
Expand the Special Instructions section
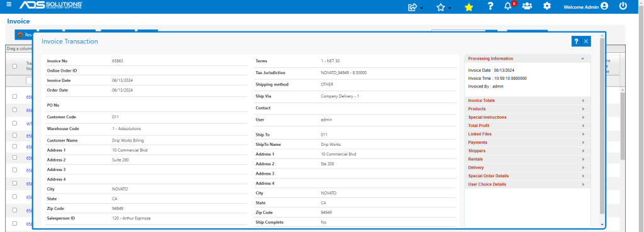point(528,118)
